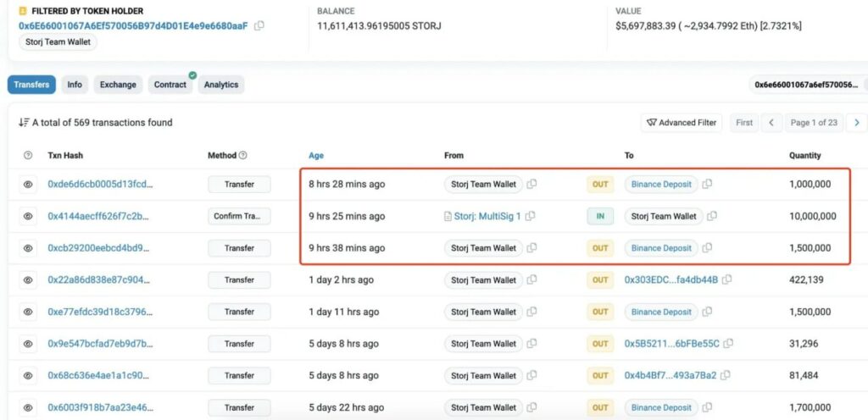Copy To address in the 1,700,000 row
The height and width of the screenshot is (420, 868).
coord(707,407)
